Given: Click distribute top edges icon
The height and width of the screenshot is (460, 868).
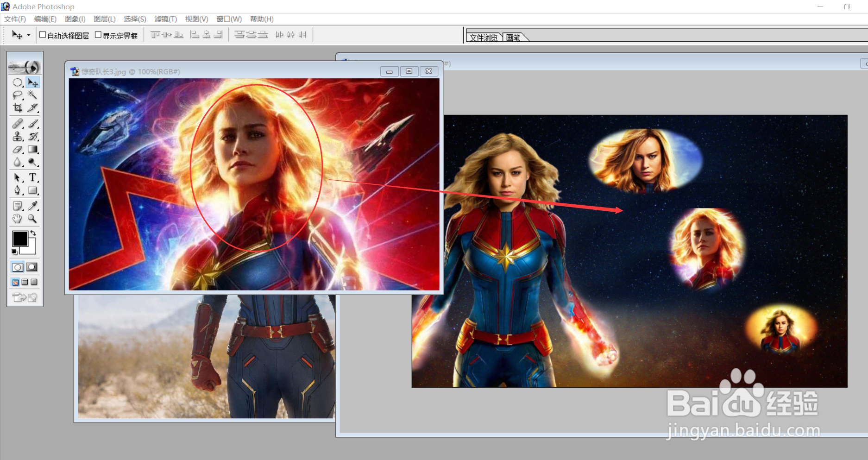Looking at the screenshot, I should (239, 35).
